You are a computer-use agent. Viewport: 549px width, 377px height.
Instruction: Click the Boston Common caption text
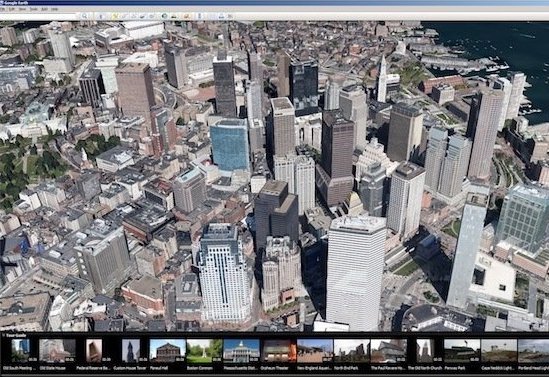tap(200, 368)
